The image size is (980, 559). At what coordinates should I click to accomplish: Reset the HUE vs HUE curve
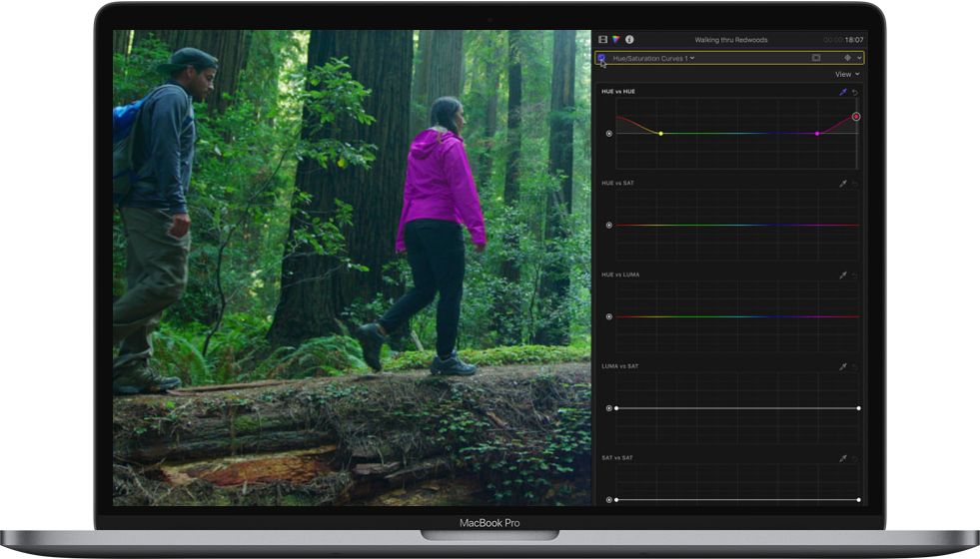pos(855,92)
